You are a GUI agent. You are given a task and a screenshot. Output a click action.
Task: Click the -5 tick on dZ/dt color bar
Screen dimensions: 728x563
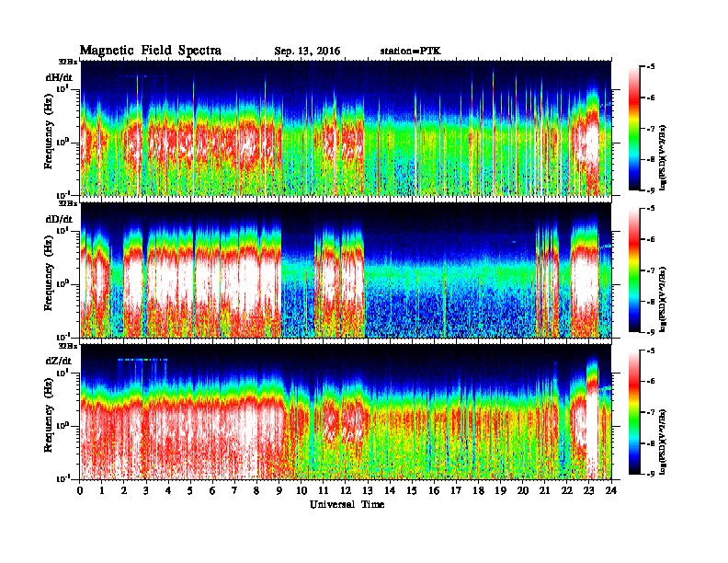tap(651, 351)
